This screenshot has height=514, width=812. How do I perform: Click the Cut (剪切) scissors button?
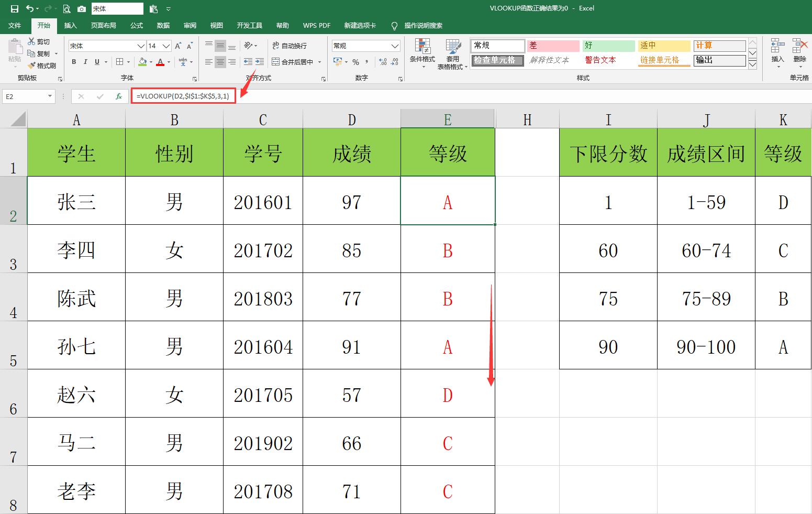tap(39, 41)
